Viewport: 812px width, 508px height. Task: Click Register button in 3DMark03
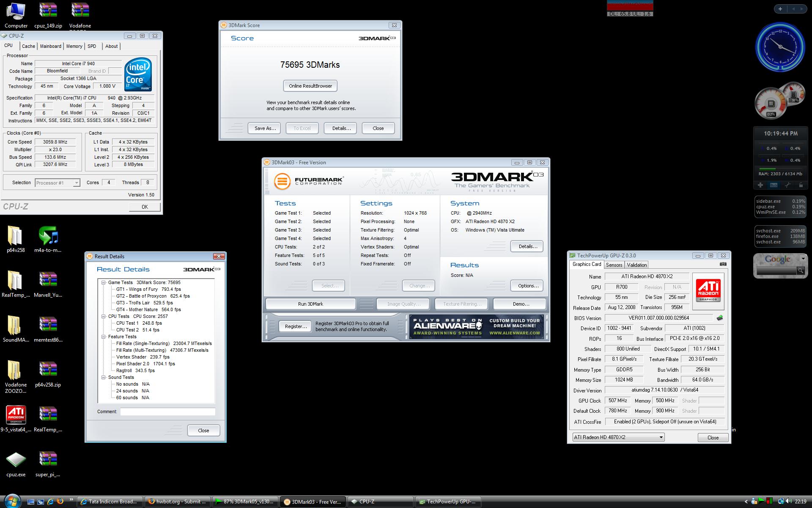point(296,326)
